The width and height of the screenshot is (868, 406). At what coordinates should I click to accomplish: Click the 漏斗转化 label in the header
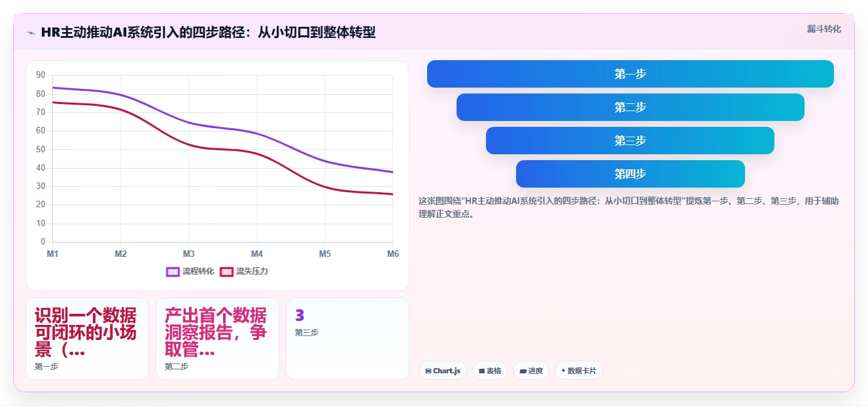[x=824, y=29]
